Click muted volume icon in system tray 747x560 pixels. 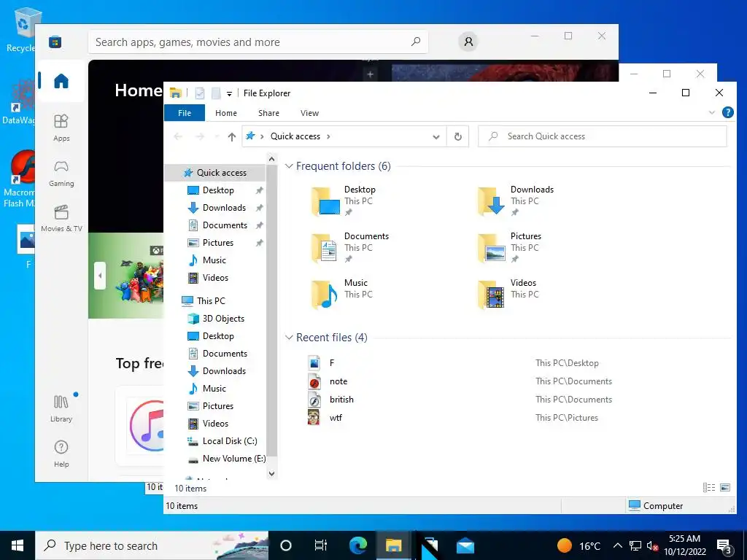pos(652,546)
